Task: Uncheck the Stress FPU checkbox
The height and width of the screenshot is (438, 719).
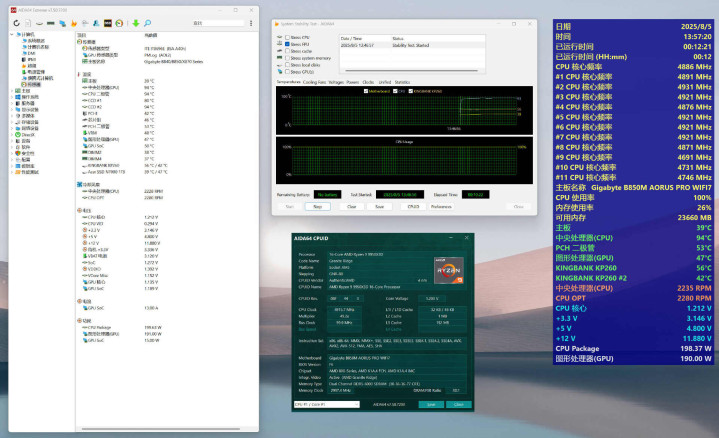Action: (x=288, y=44)
